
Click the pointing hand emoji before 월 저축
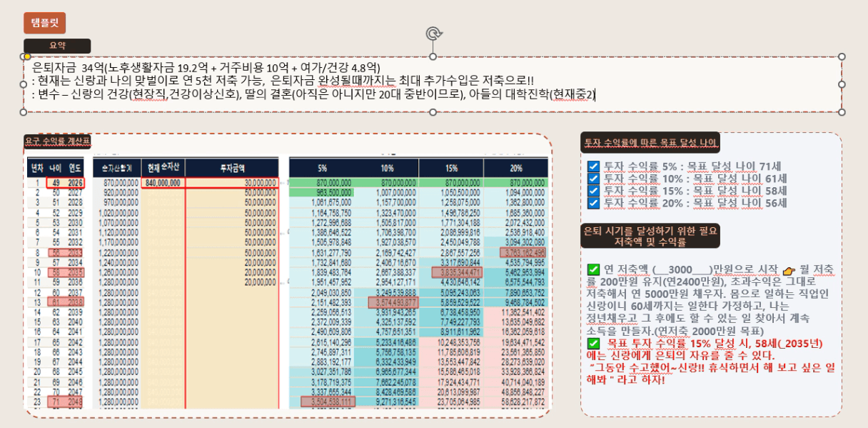[x=788, y=270]
